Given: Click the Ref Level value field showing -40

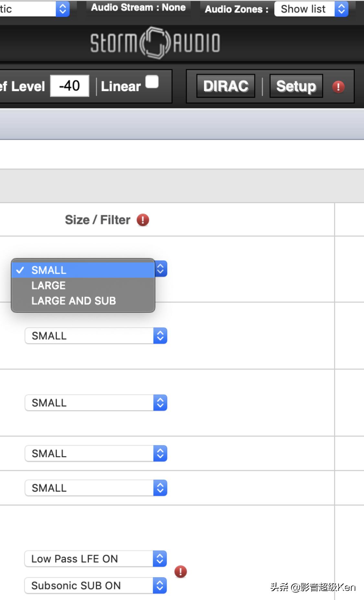Looking at the screenshot, I should click(x=70, y=86).
